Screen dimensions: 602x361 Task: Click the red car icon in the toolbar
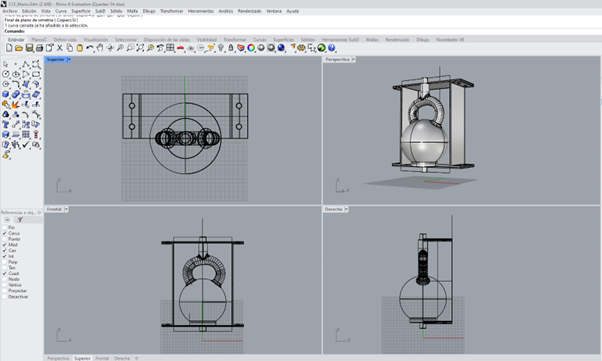tap(180, 48)
